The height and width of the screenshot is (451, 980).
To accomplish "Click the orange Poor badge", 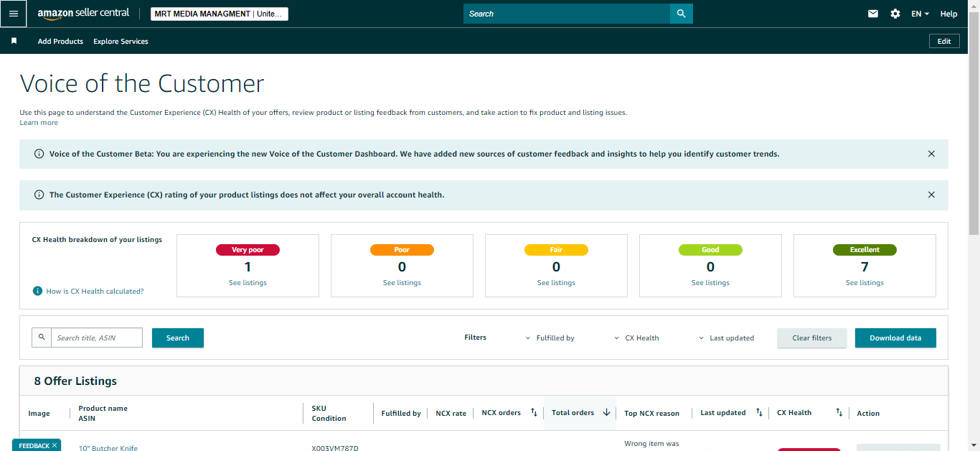I will coord(402,250).
